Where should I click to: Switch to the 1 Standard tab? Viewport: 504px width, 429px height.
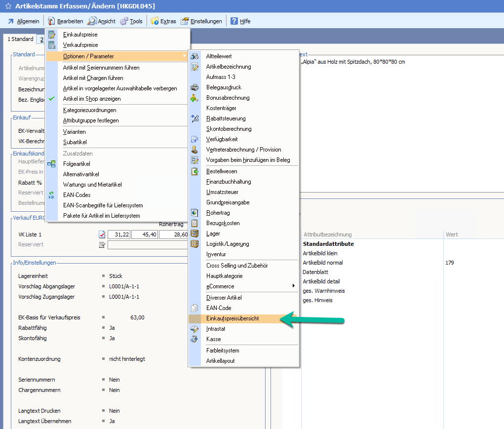[20, 39]
